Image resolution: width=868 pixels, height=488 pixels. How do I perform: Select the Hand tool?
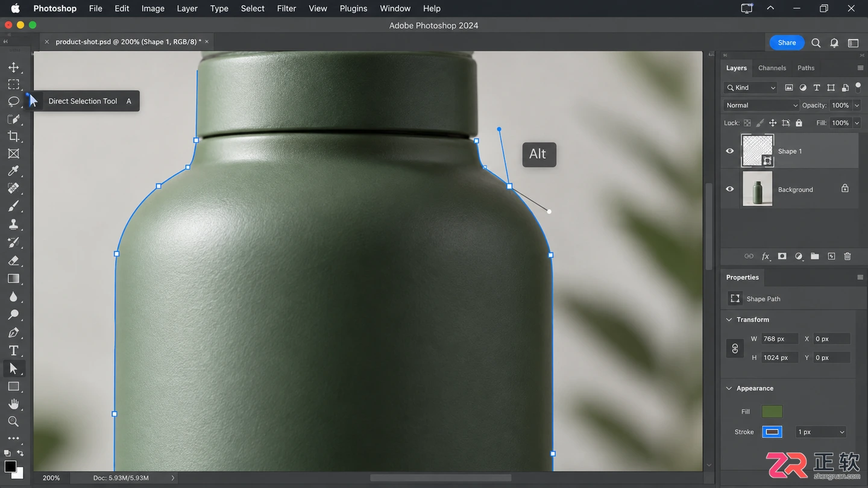click(13, 404)
